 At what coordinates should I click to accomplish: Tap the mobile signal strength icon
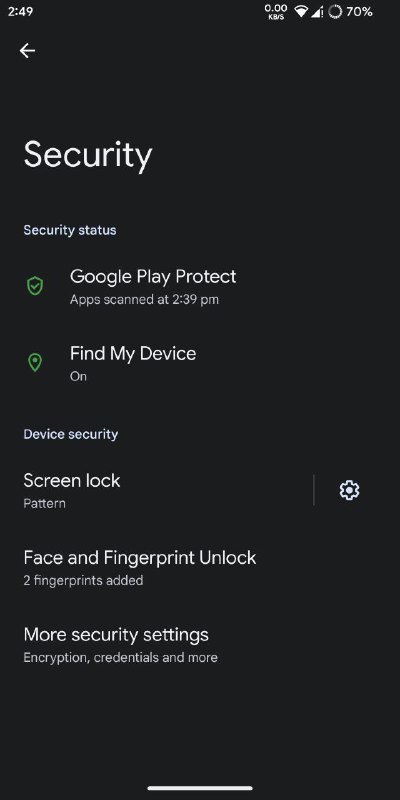click(x=317, y=11)
